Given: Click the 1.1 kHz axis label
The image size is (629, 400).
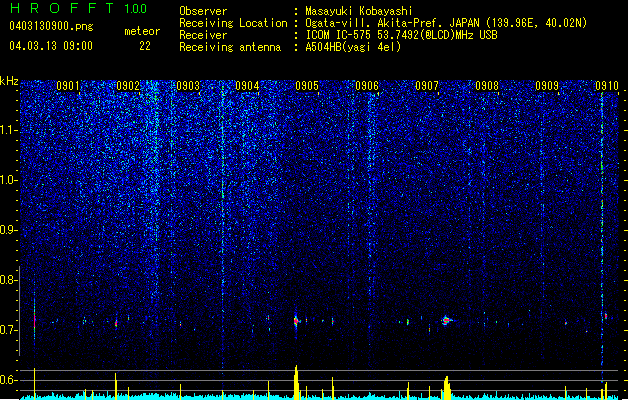Looking at the screenshot, I should pos(9,130).
